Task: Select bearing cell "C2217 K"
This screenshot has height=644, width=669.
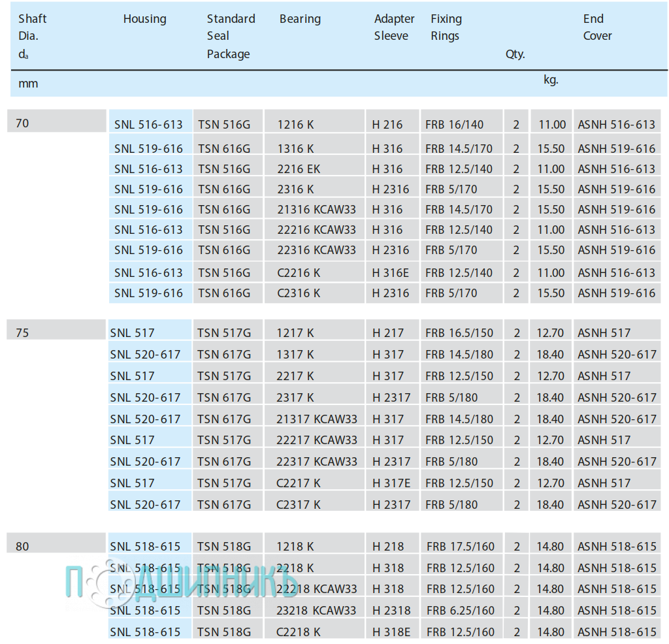Action: 315,481
